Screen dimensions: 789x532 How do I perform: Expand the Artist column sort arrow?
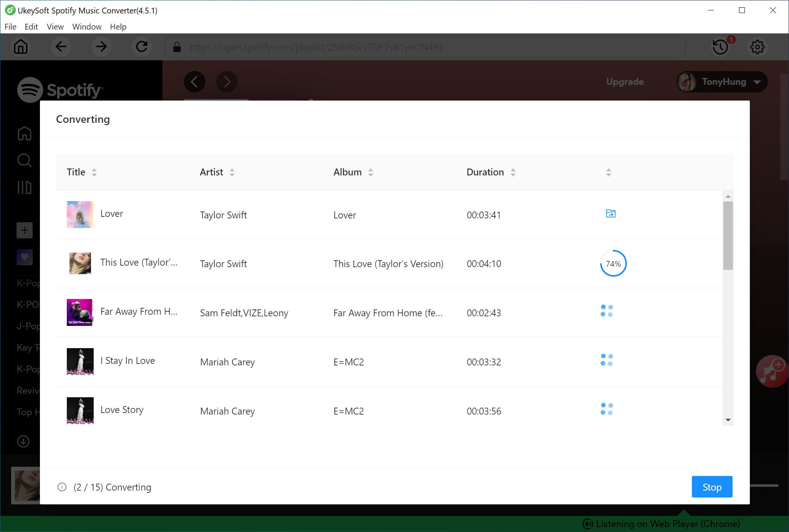(233, 172)
